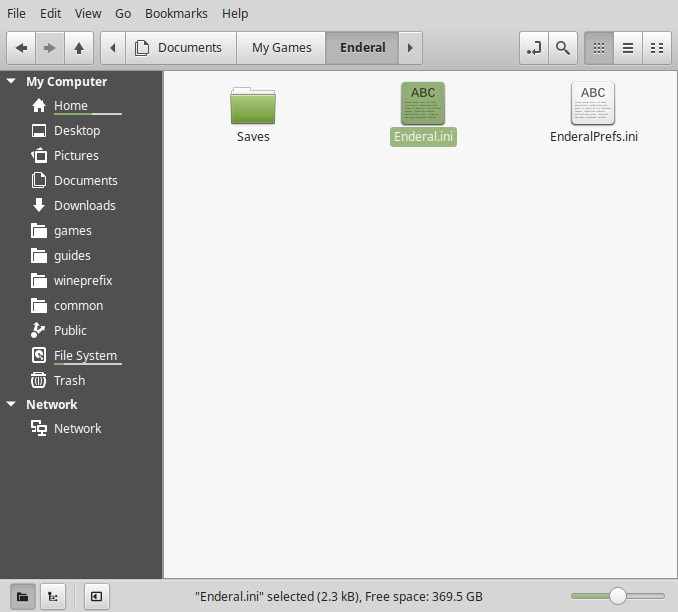Show places in the sidebar
The image size is (678, 612).
[22, 597]
